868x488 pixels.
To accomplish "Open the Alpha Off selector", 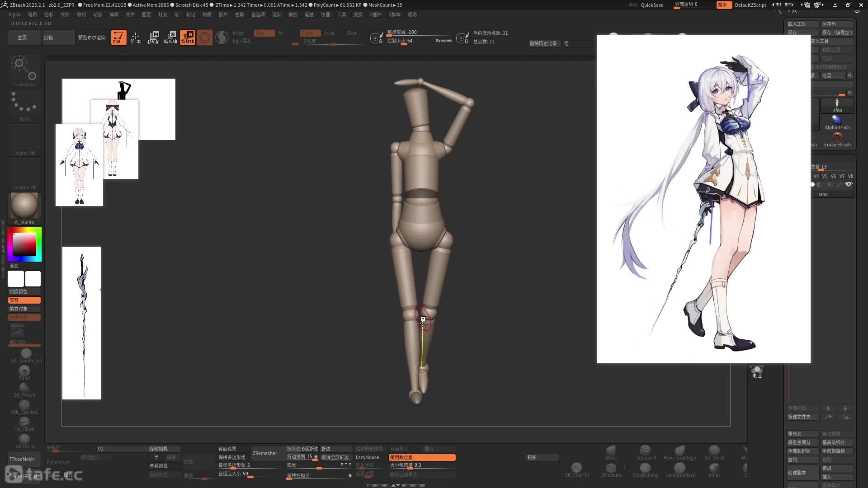I will pos(24,140).
